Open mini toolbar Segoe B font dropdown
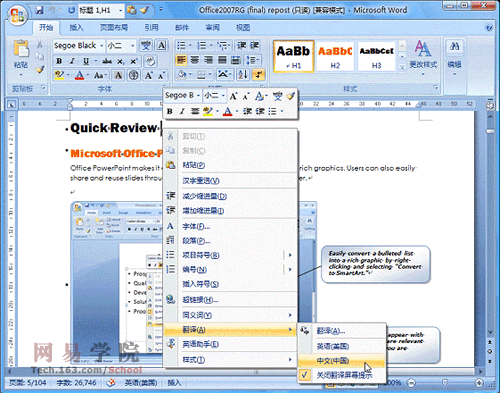The image size is (500, 393). pyautogui.click(x=198, y=96)
